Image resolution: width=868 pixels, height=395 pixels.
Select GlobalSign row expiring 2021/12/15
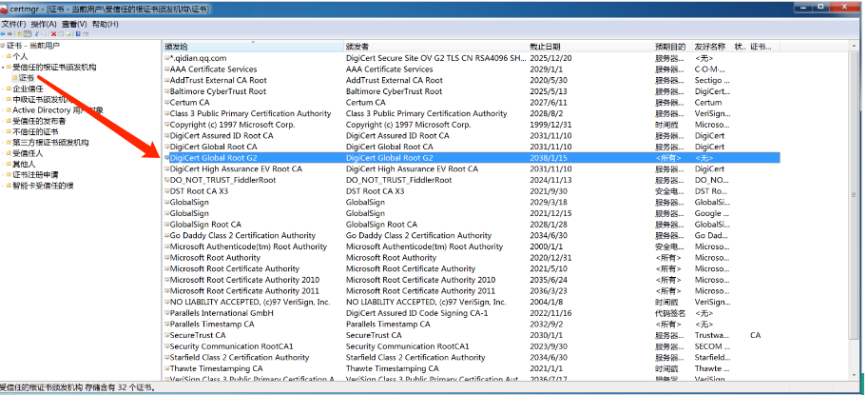472,213
